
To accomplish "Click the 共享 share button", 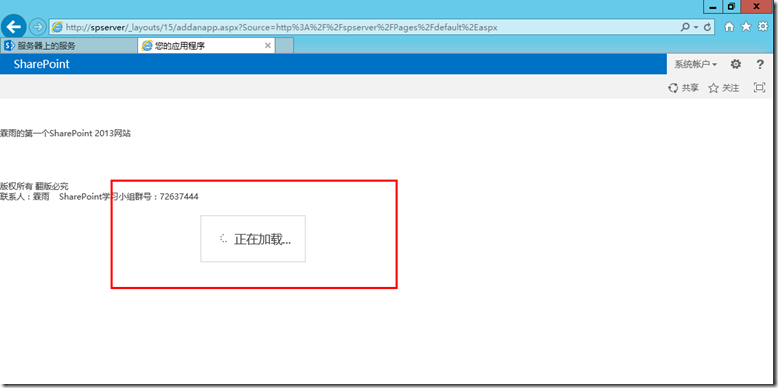I will 684,88.
